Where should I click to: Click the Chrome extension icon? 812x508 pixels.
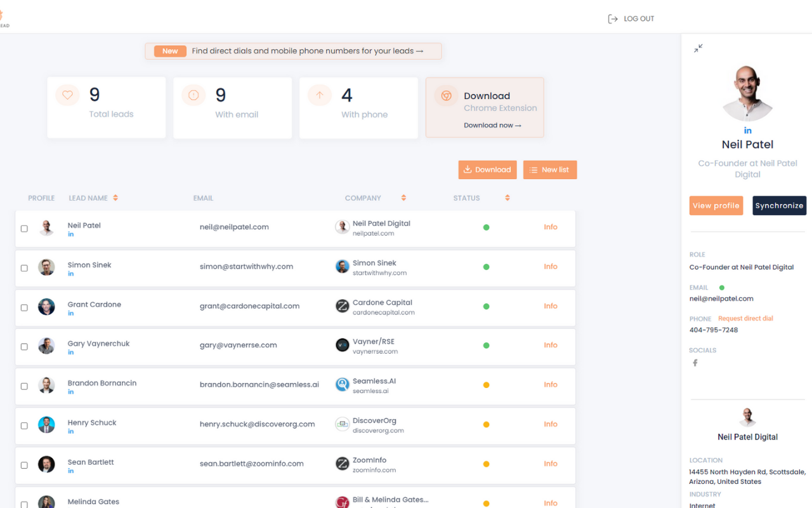coord(446,95)
